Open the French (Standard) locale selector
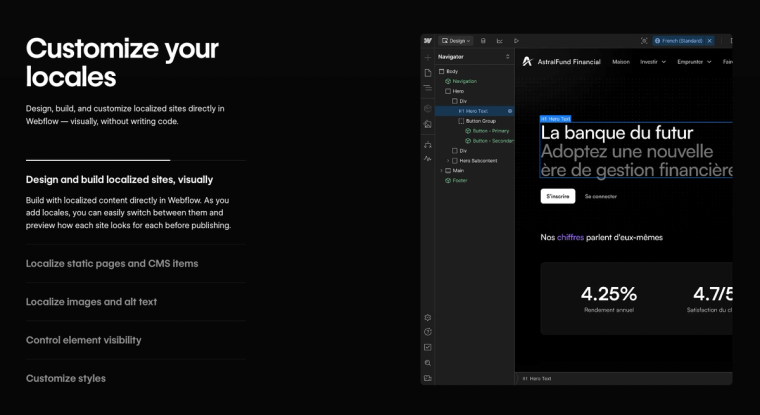 [x=679, y=41]
